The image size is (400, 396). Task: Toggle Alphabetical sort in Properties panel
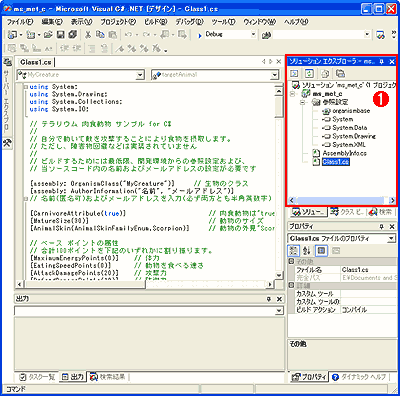coord(307,251)
